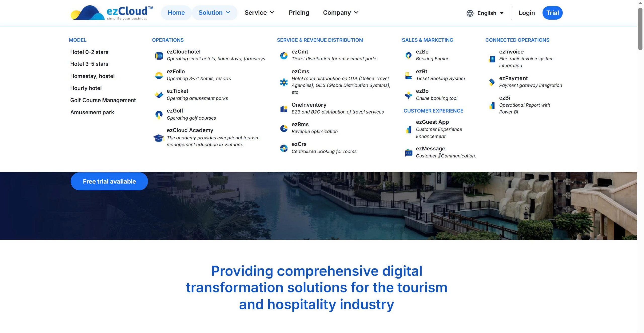Select Hotel 0-2 stars model
Viewport: 644px width, 333px height.
click(x=89, y=52)
